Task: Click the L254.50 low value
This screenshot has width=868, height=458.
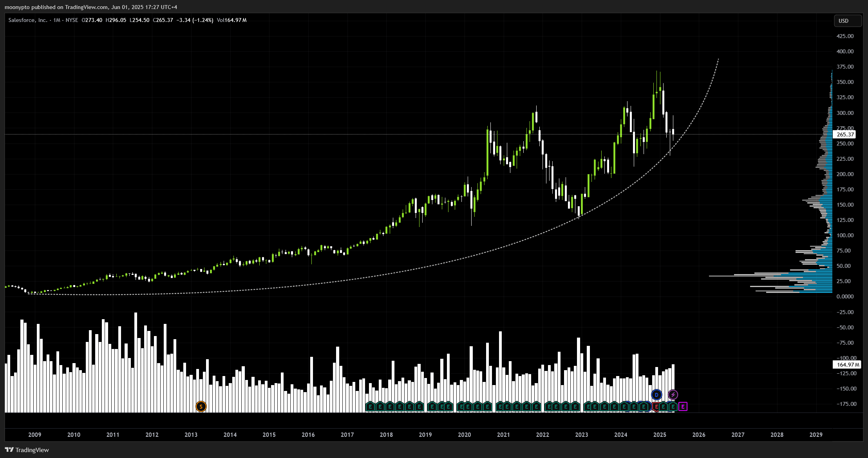Action: (x=140, y=20)
